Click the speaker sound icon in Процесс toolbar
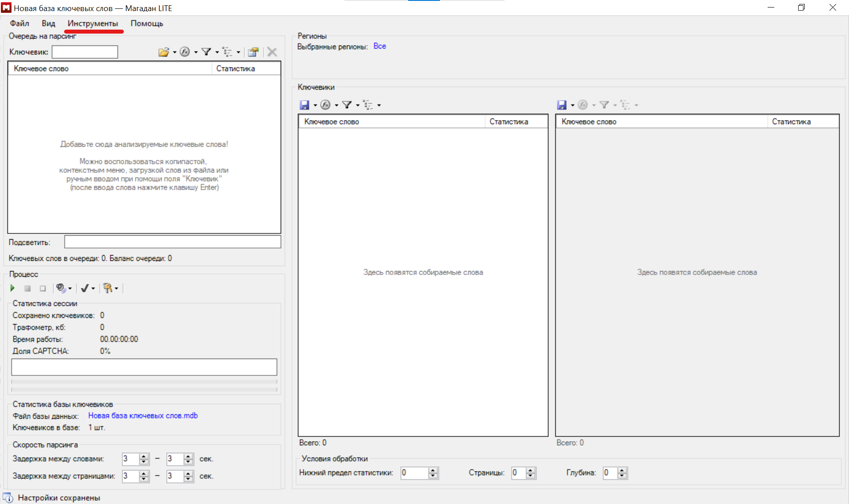Viewport: 849px width, 504px height. coord(61,288)
